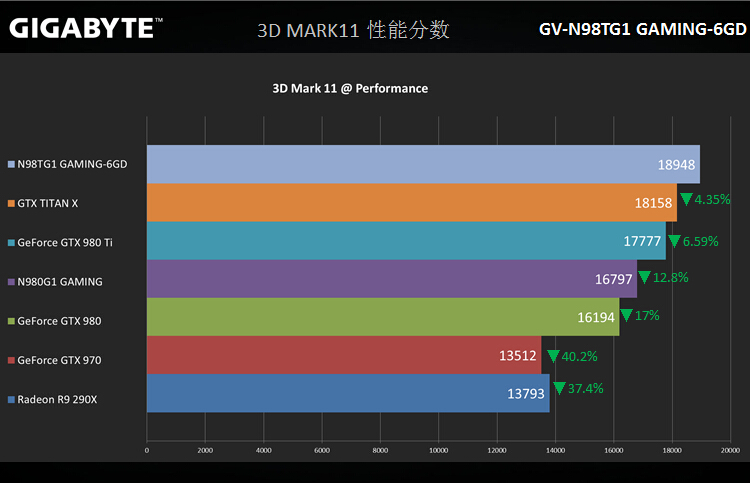Select the N98TG1 GAMING-6GD legend color square
The height and width of the screenshot is (483, 750).
11,164
